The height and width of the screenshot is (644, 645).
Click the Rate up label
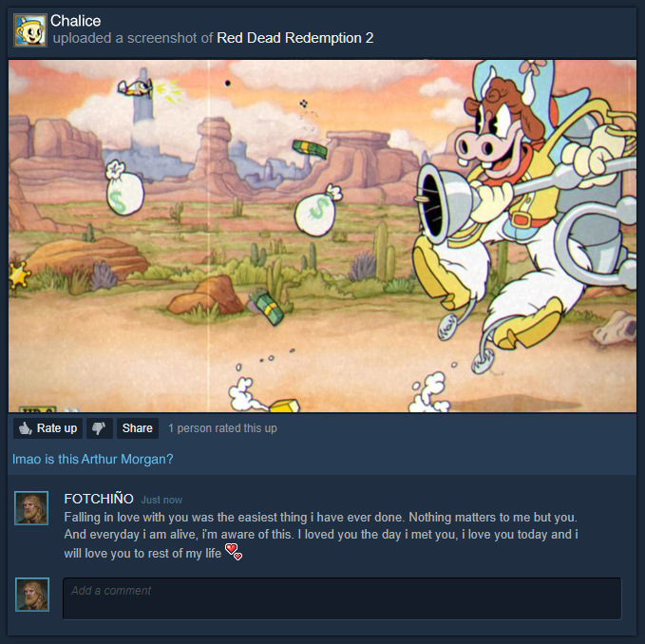click(x=57, y=428)
